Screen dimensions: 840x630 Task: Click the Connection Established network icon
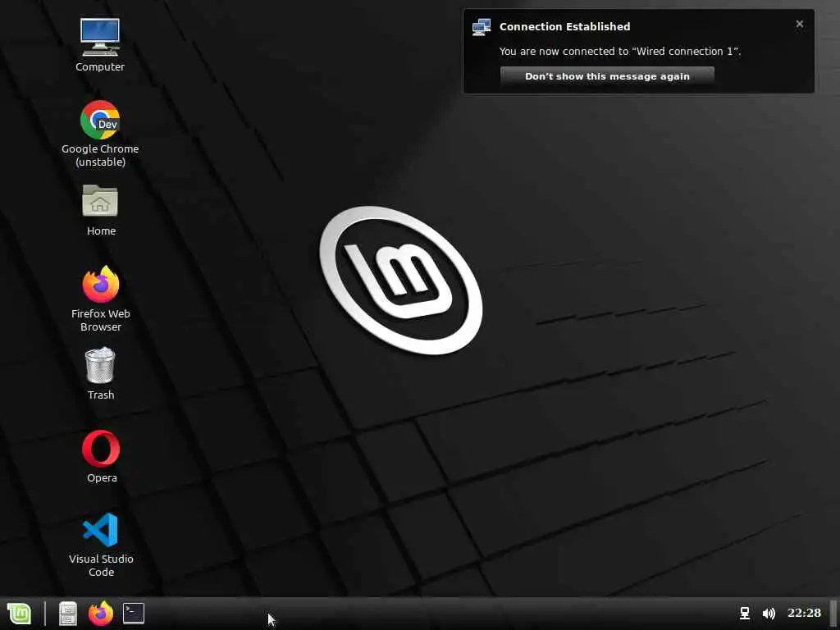click(481, 27)
